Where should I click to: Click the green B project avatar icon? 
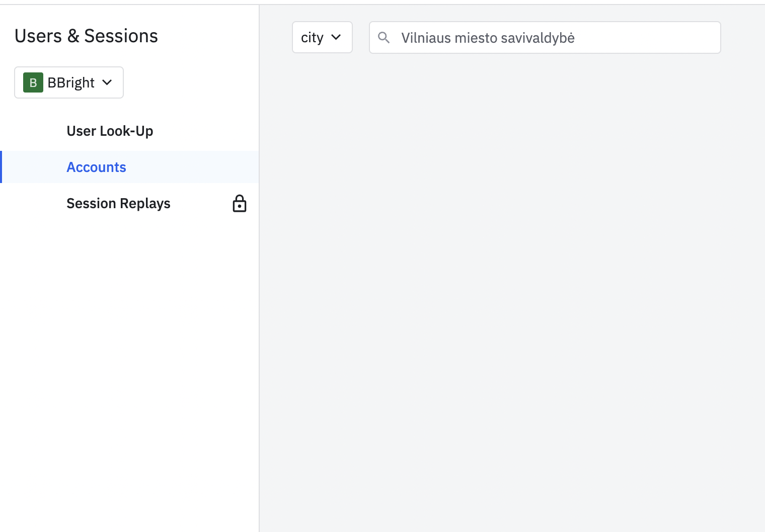pos(33,82)
